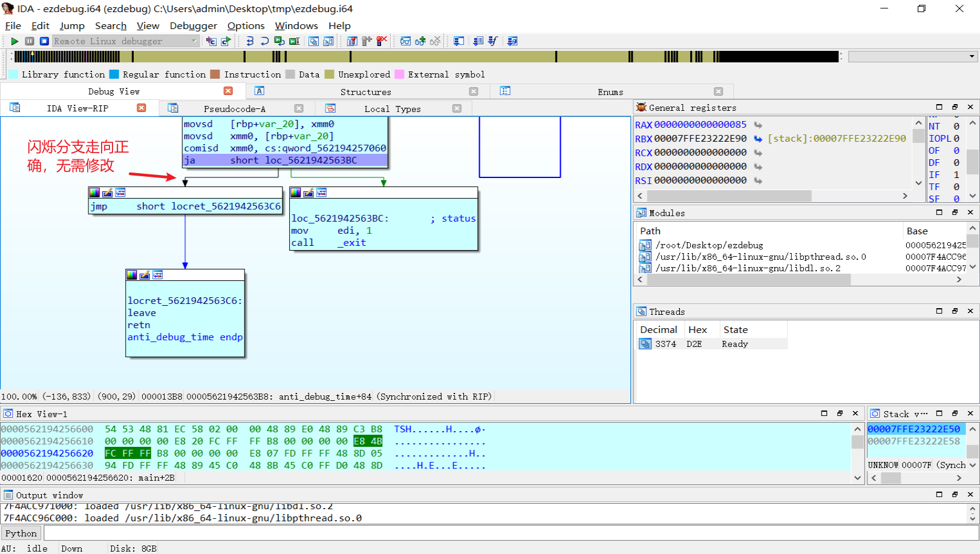
Task: Select the RCX register value
Action: (701, 153)
